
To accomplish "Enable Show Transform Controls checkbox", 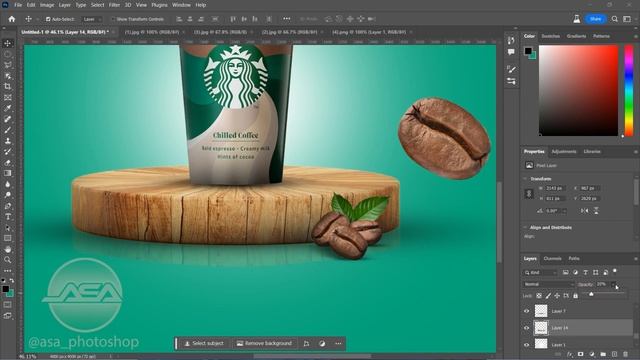I will click(113, 19).
